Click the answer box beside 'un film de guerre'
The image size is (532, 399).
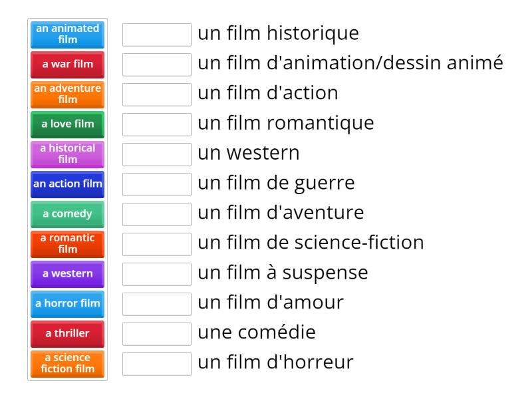coord(156,184)
